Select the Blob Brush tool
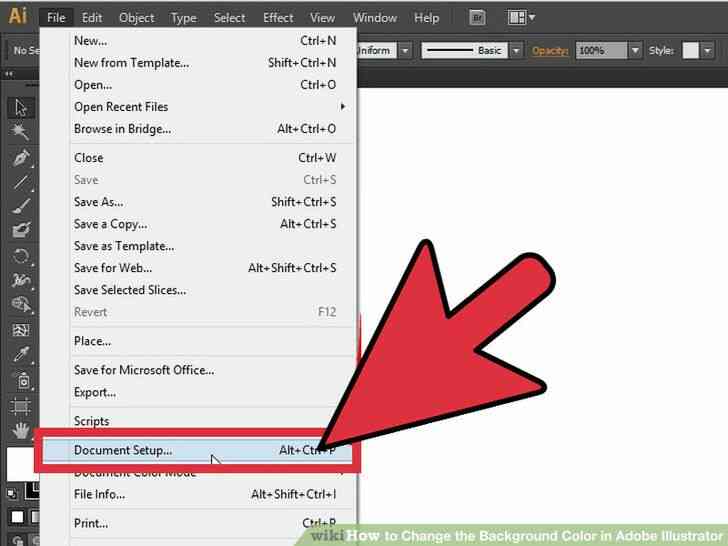 coord(20,230)
